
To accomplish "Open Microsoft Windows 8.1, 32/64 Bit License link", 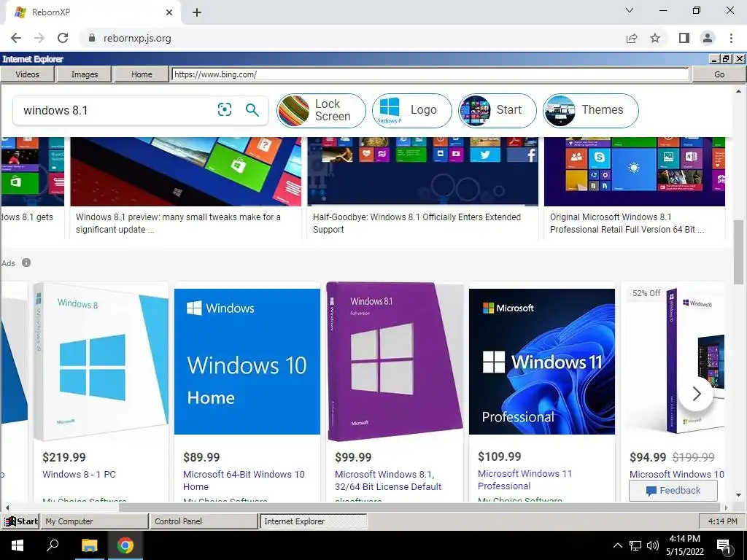I will (388, 481).
